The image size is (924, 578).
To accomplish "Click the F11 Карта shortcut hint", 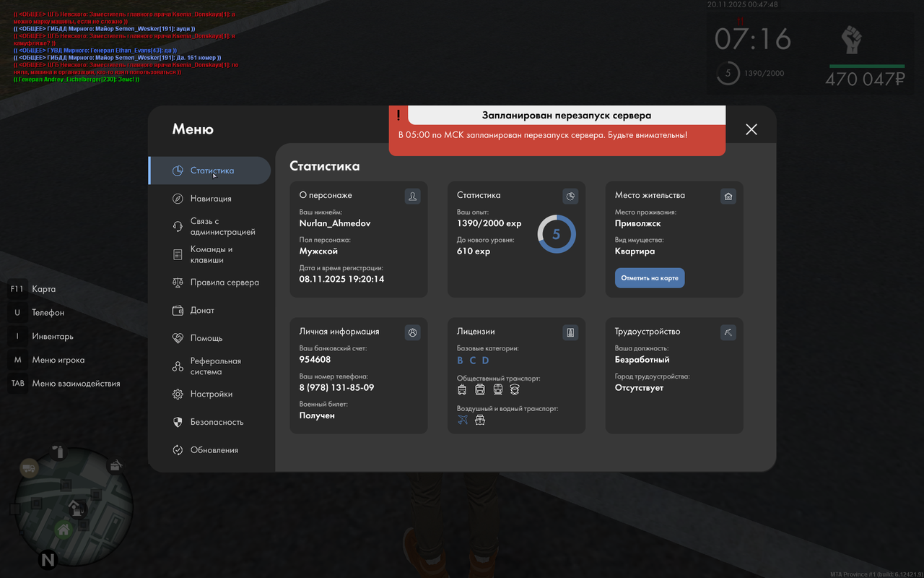I will (32, 289).
